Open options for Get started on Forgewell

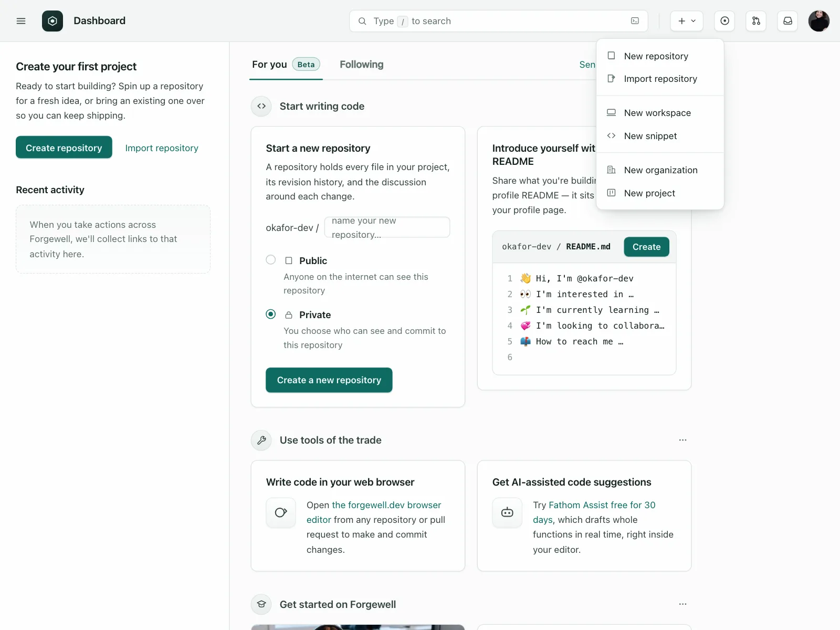click(682, 604)
